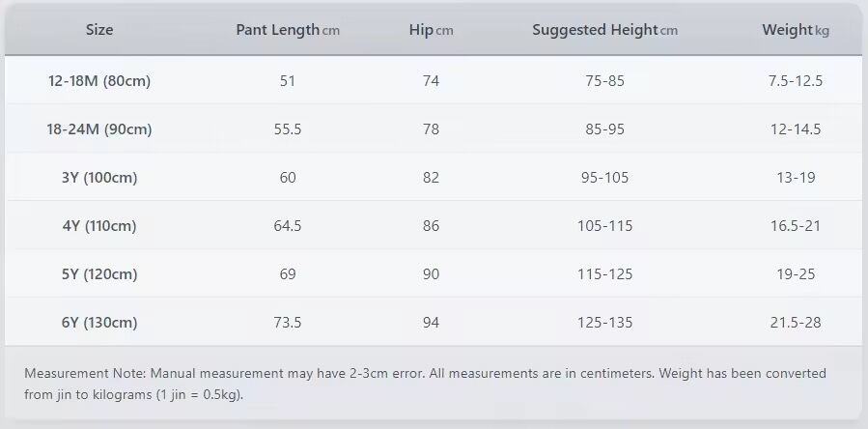Select the 3Y (100cm) size row label
Image resolution: width=868 pixels, height=429 pixels.
(99, 178)
